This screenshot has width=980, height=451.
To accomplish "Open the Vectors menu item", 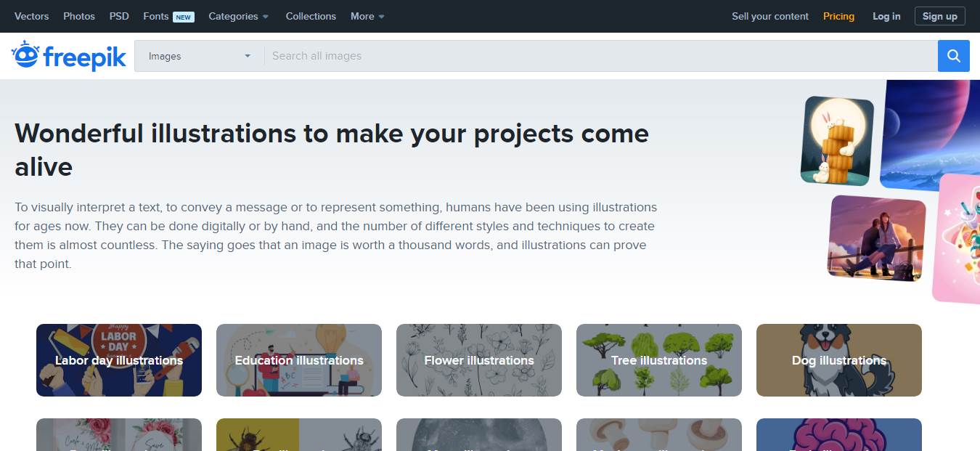I will point(31,16).
